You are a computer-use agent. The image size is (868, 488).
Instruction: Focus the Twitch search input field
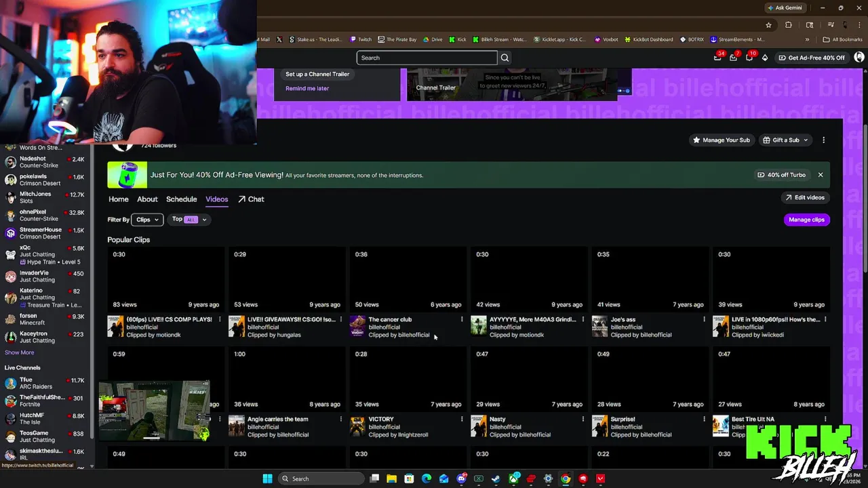pyautogui.click(x=427, y=58)
